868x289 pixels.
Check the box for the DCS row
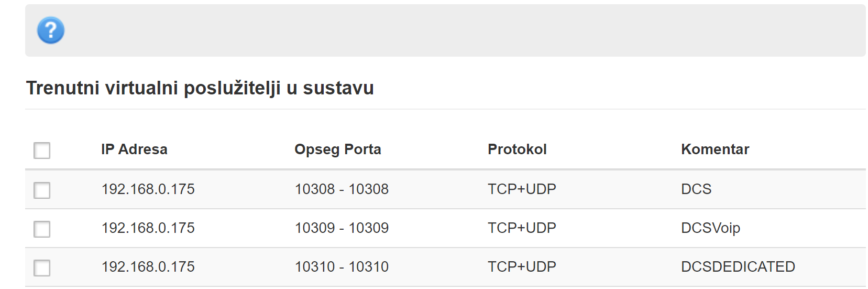[42, 190]
